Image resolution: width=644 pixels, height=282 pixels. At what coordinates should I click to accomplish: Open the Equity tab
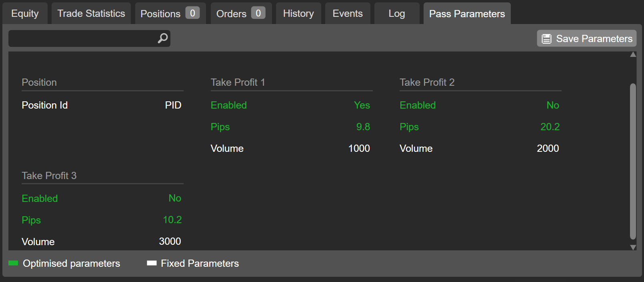pyautogui.click(x=25, y=14)
